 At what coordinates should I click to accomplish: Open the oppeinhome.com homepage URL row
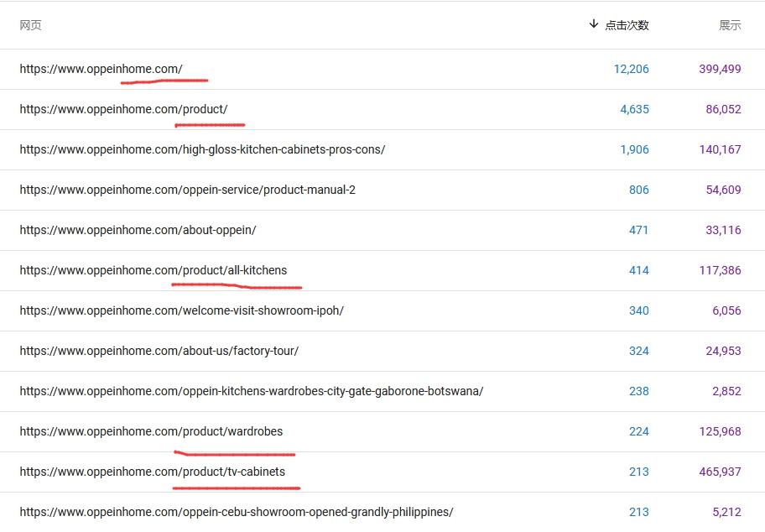pyautogui.click(x=101, y=69)
